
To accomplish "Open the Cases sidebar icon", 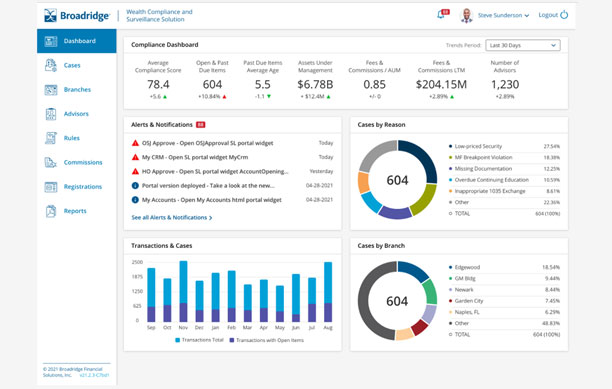I will pyautogui.click(x=51, y=65).
